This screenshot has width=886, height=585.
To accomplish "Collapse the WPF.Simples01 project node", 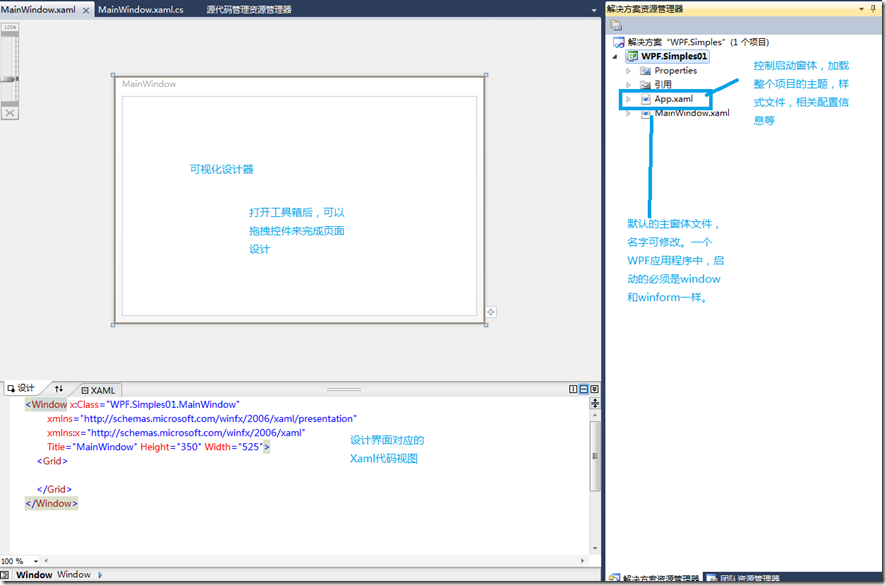I will (615, 57).
